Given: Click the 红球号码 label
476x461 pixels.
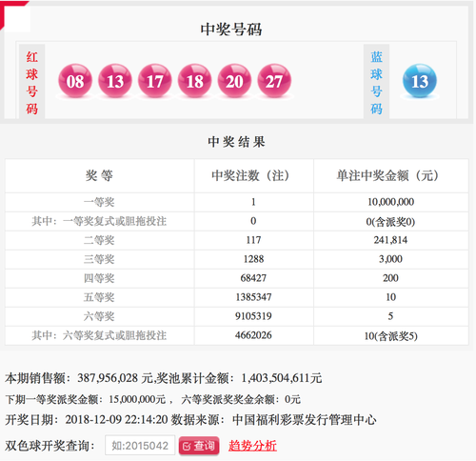Looking at the screenshot, I should 31,83.
